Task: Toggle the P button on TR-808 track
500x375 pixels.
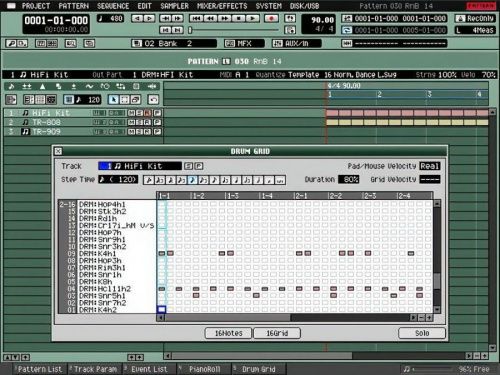Action: point(157,122)
